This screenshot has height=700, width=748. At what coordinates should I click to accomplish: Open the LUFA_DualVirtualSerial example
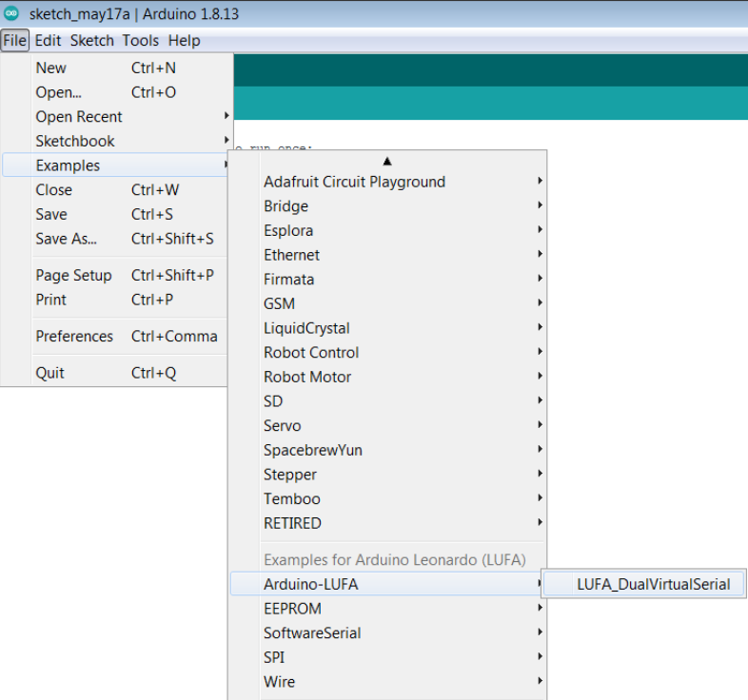(x=644, y=584)
